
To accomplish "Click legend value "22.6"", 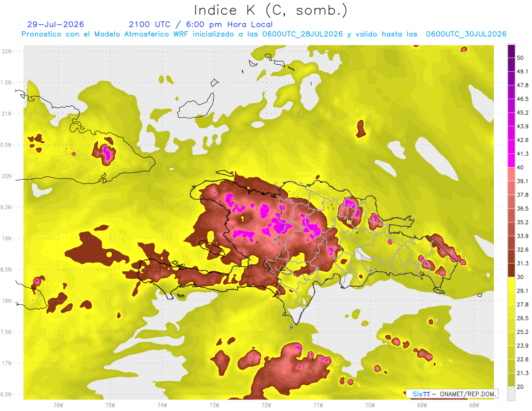I will tap(522, 360).
